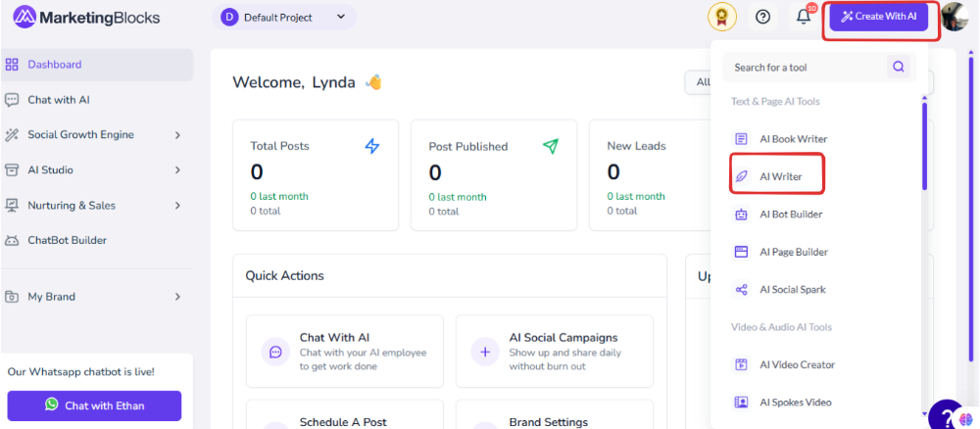980x429 pixels.
Task: Click the user profile avatar
Action: tap(954, 17)
